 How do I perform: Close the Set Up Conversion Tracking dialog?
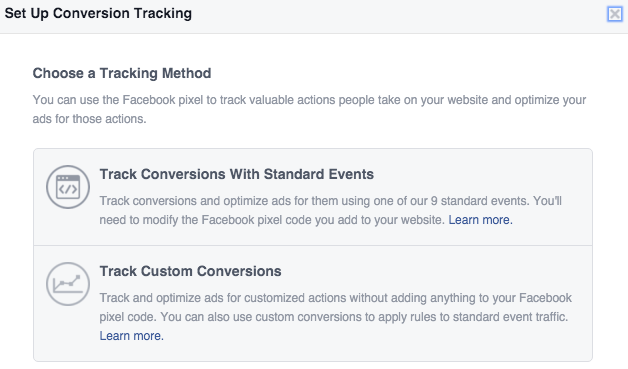614,14
